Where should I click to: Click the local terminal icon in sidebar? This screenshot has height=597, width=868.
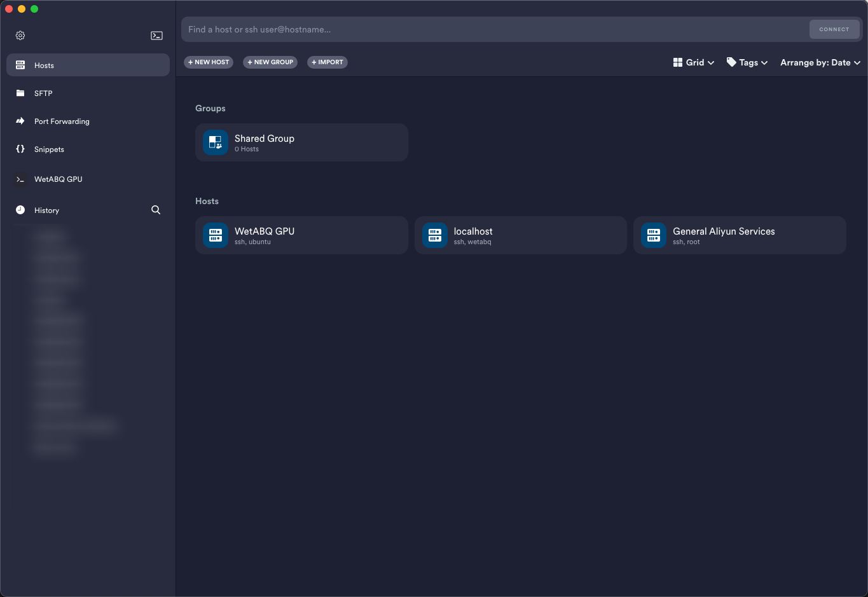[x=156, y=36]
